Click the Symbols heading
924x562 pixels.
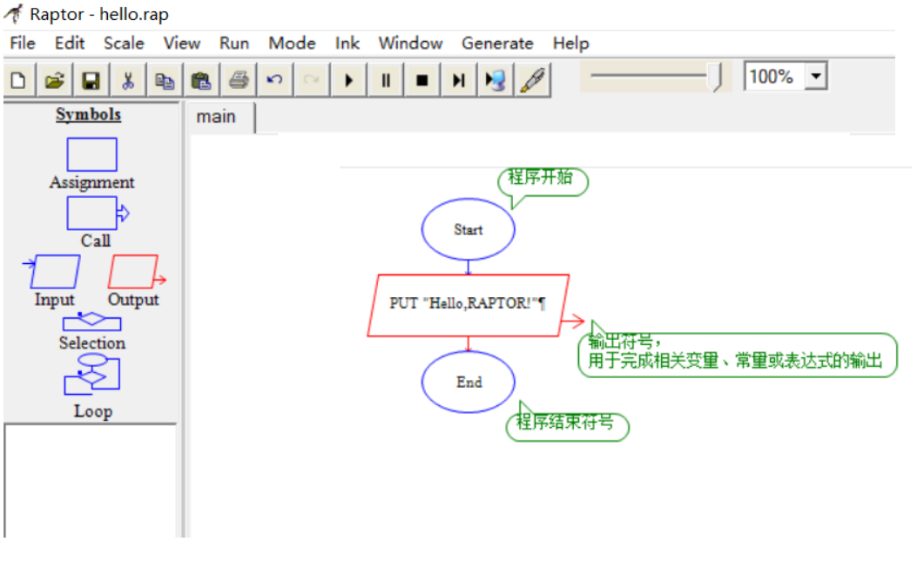coord(88,114)
